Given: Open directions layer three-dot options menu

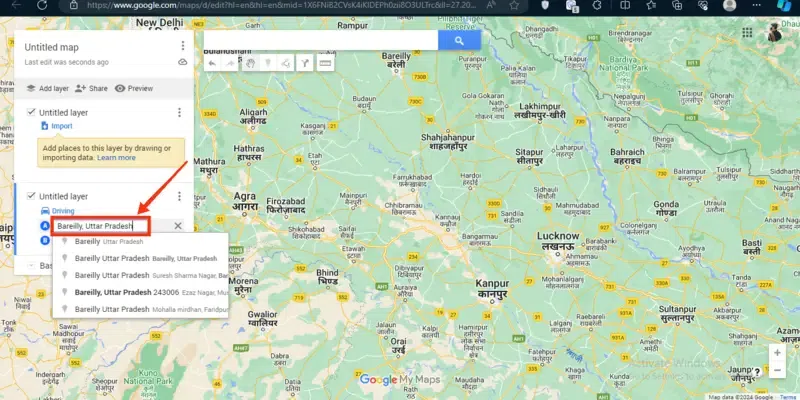Looking at the screenshot, I should [179, 196].
